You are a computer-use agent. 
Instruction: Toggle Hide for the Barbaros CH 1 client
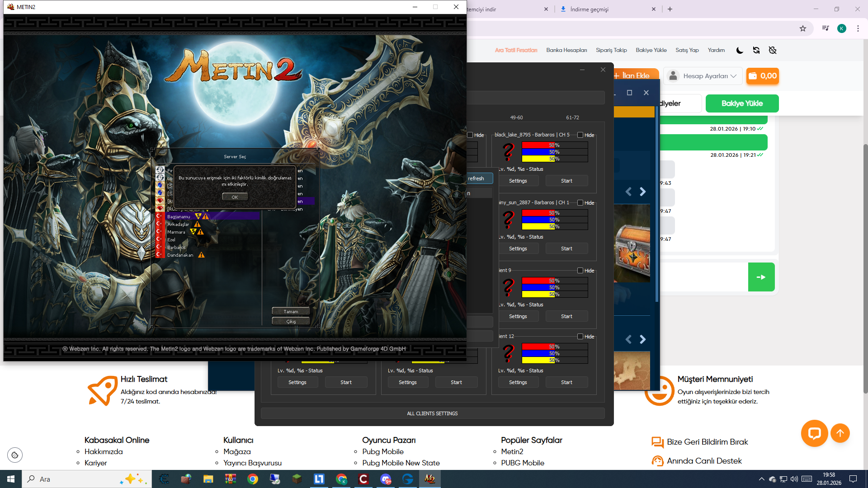[x=580, y=203]
